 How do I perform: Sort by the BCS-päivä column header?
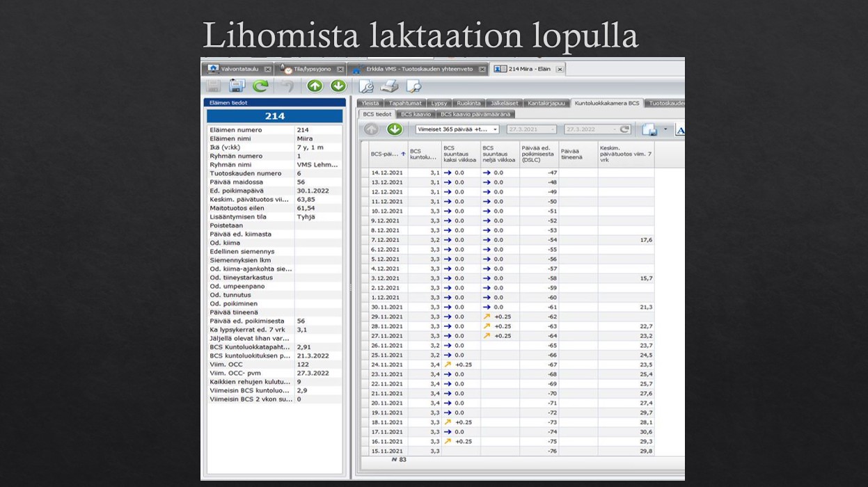(x=388, y=154)
